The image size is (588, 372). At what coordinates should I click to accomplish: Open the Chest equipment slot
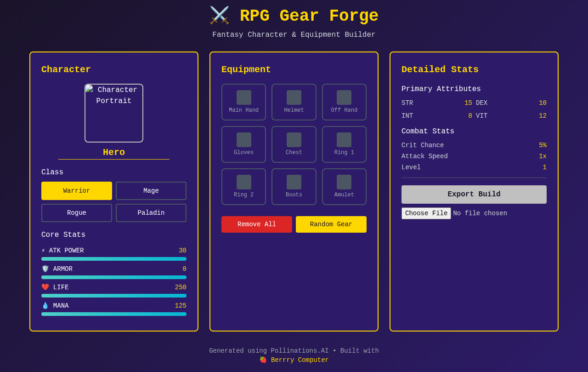pyautogui.click(x=294, y=144)
